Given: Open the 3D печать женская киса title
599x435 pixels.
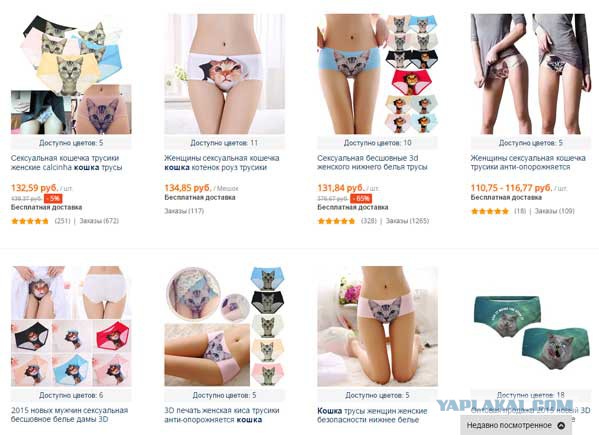Looking at the screenshot, I should (222, 415).
